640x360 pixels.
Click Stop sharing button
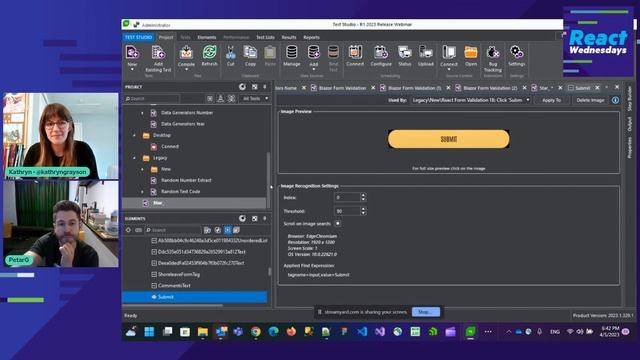426,312
